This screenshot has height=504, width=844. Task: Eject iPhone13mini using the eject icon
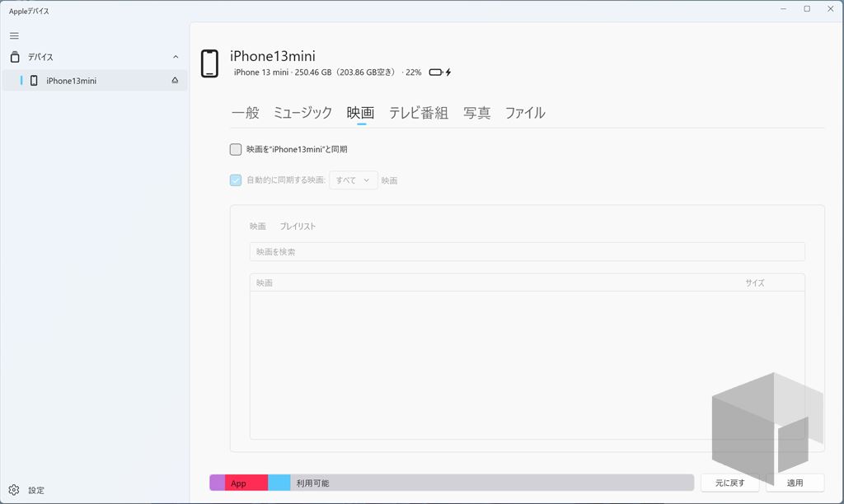click(x=175, y=80)
